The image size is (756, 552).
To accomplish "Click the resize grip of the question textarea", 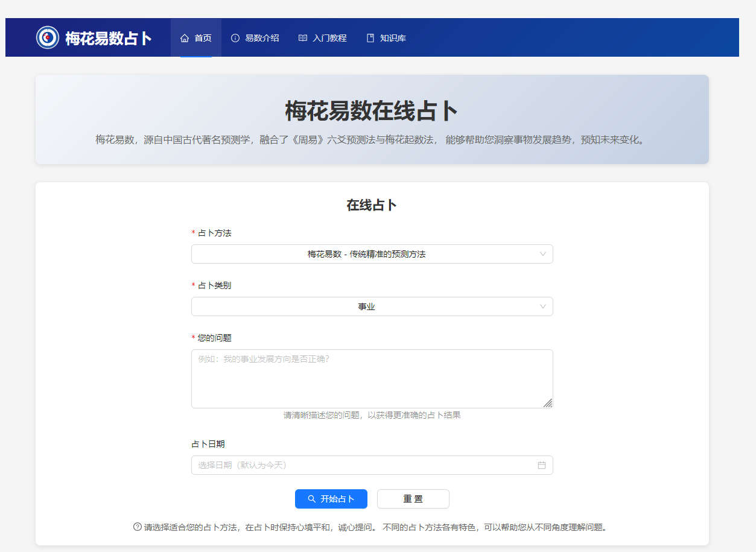I will coord(547,403).
